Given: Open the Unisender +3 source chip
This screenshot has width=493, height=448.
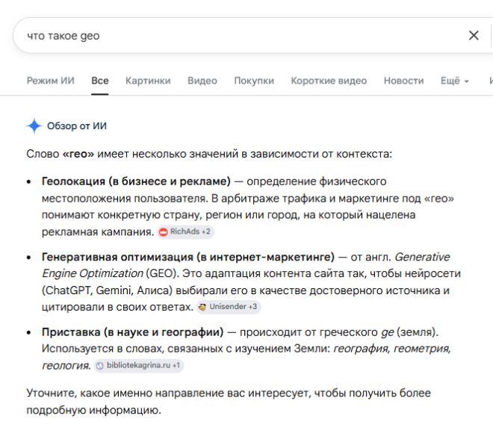Looking at the screenshot, I should 229,307.
